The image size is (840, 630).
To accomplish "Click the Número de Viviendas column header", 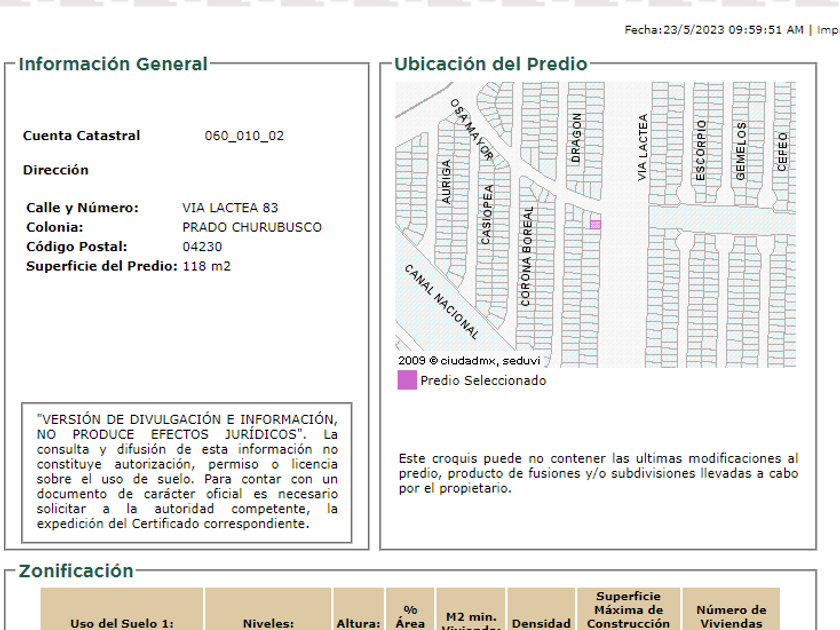I will click(x=731, y=616).
